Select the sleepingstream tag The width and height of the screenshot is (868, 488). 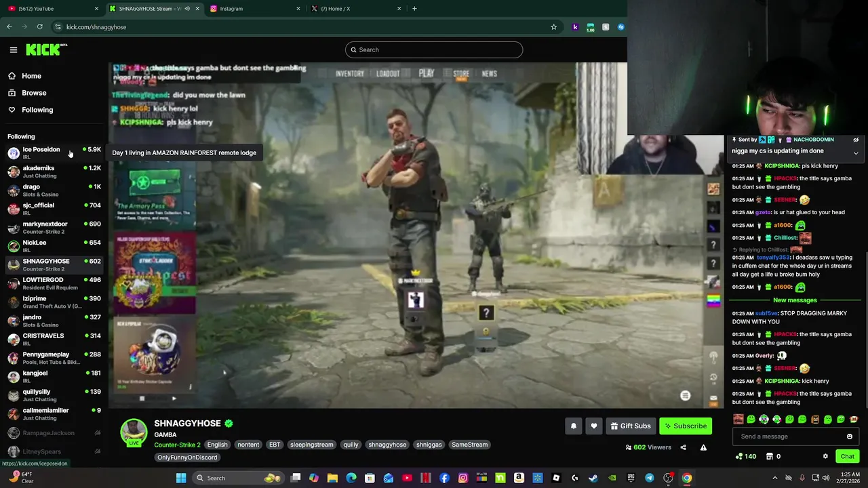coord(311,445)
